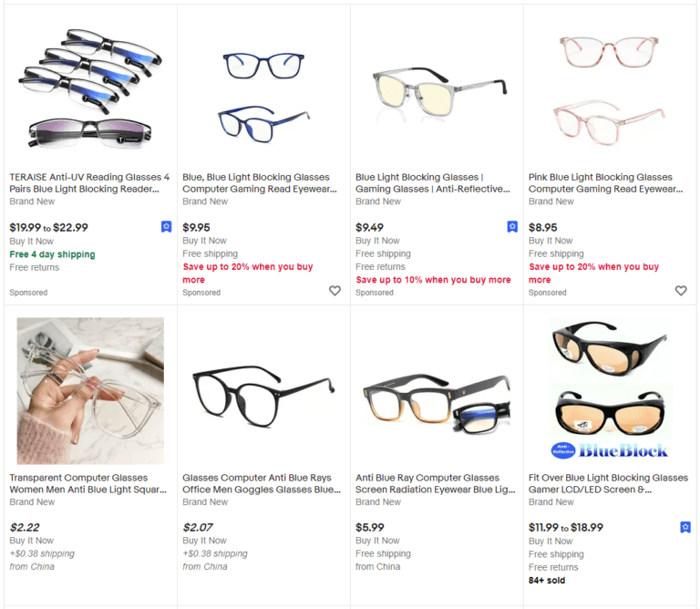
Task: Open TERAISE Anti-UV Reading Glasses image
Action: point(90,88)
